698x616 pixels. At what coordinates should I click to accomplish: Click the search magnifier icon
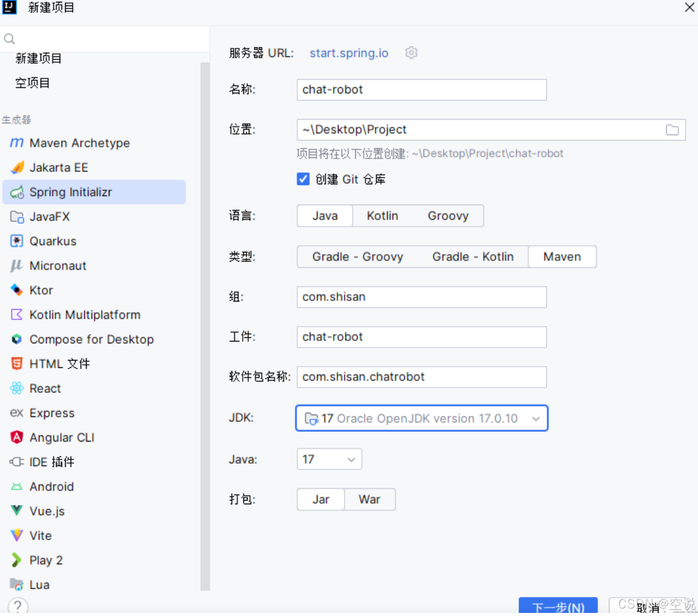coord(9,39)
